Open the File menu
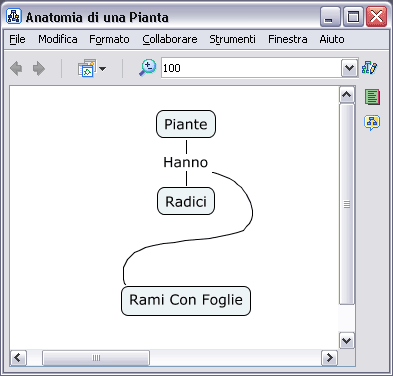The image size is (393, 376). 17,39
